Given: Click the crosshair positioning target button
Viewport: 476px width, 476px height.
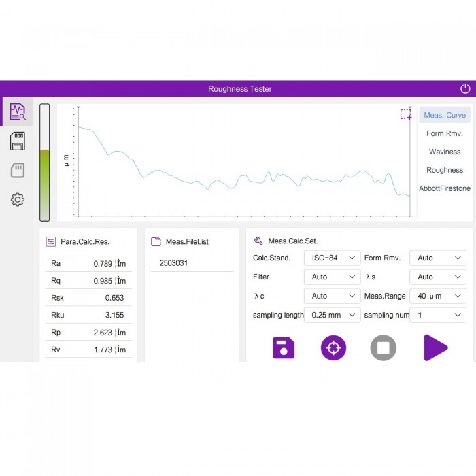Looking at the screenshot, I should [333, 347].
